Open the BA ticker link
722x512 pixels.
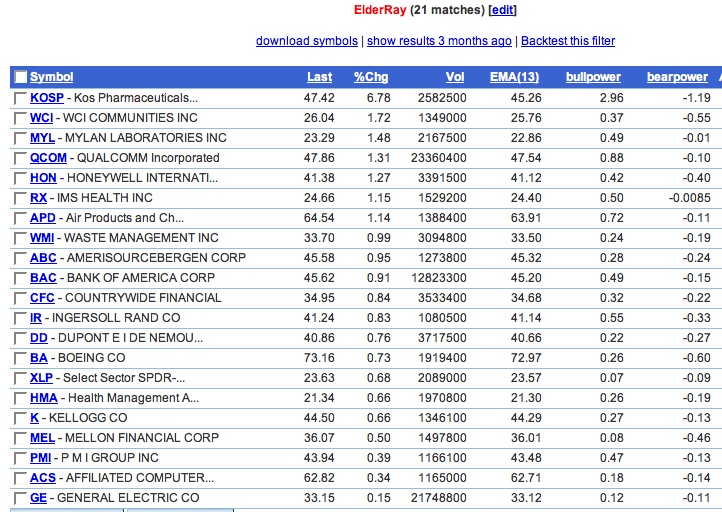tap(39, 358)
